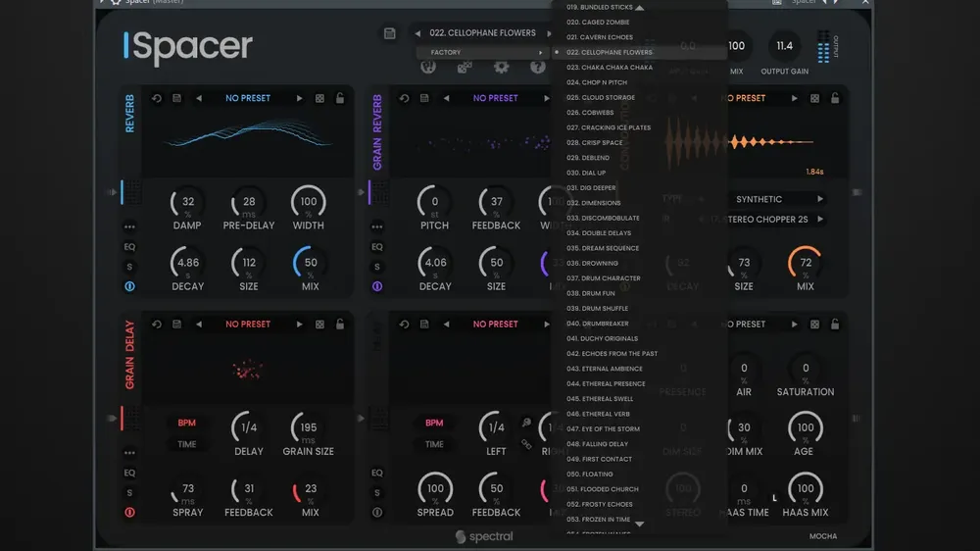Open the SYNTHETIC type selector arrow

click(x=820, y=199)
